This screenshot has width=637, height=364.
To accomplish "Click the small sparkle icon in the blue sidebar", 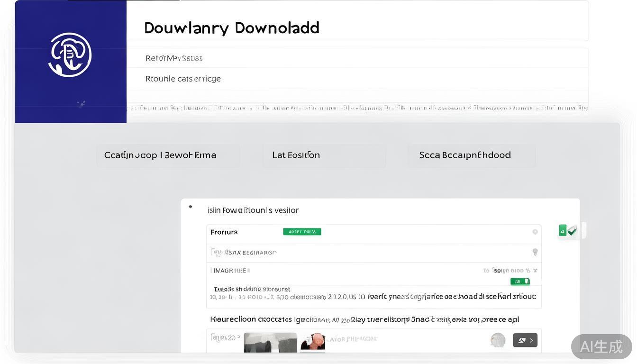I will point(81,104).
